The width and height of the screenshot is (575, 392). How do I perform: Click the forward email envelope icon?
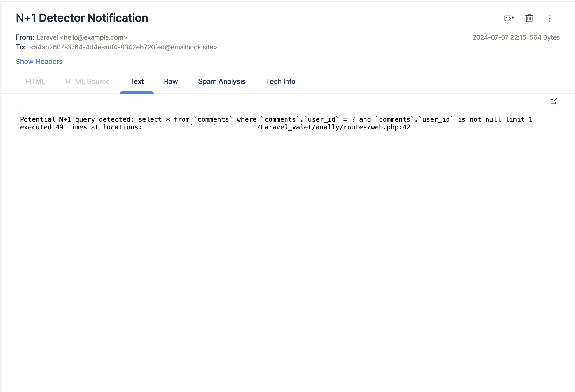pos(509,18)
